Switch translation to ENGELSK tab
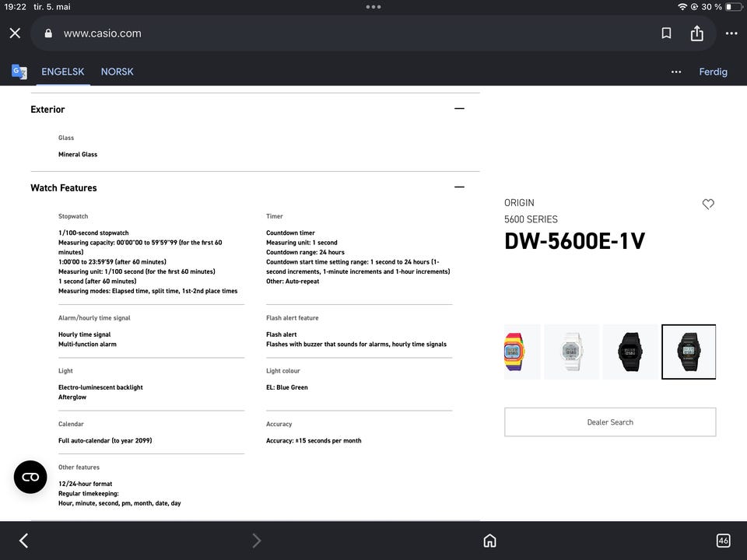 (63, 72)
